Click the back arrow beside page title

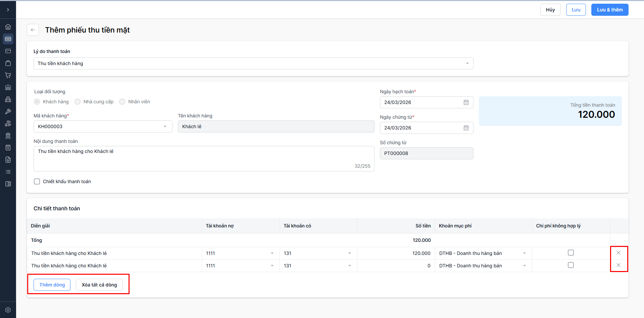pyautogui.click(x=33, y=30)
